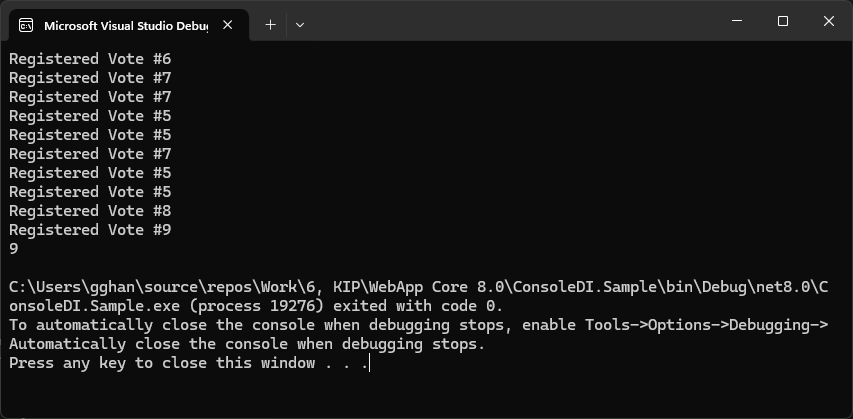The width and height of the screenshot is (853, 419).
Task: Click the standalone "9" result line
Action: [x=14, y=249]
